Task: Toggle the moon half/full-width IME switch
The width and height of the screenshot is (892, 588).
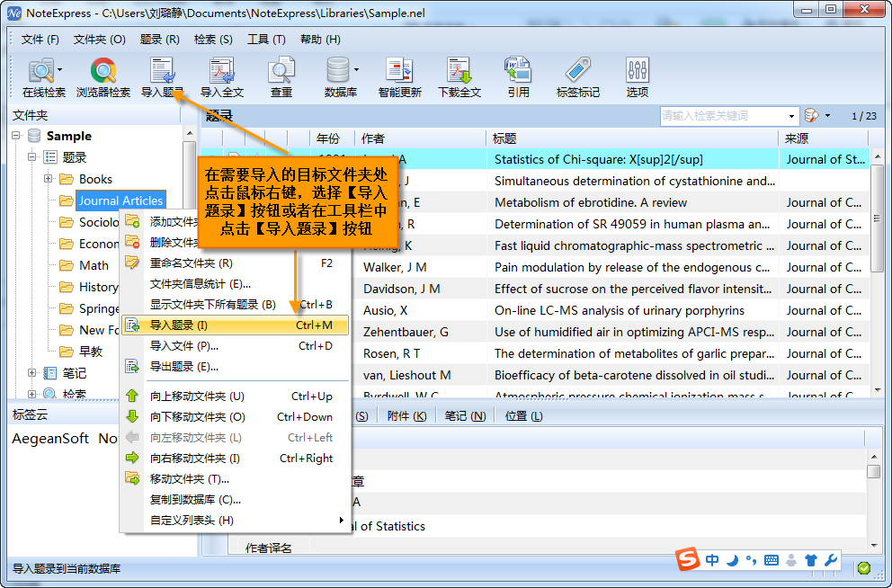Action: [733, 560]
